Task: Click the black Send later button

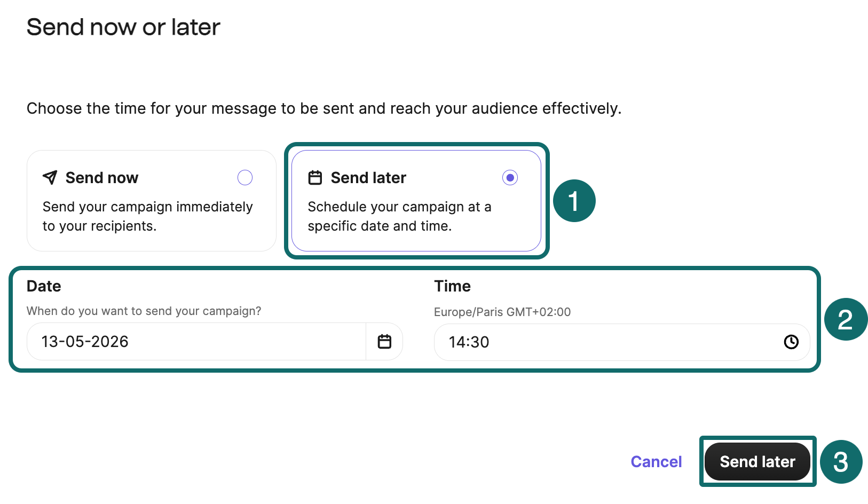Action: [757, 461]
